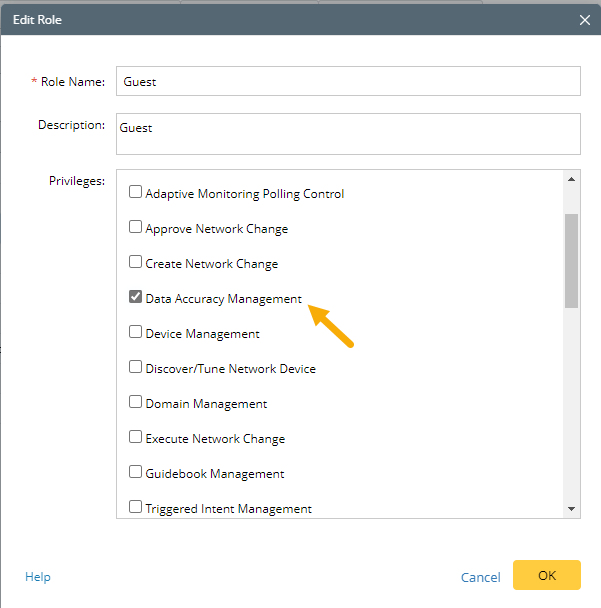Toggle the Domain Management checkbox
This screenshot has height=608, width=601.
135,403
